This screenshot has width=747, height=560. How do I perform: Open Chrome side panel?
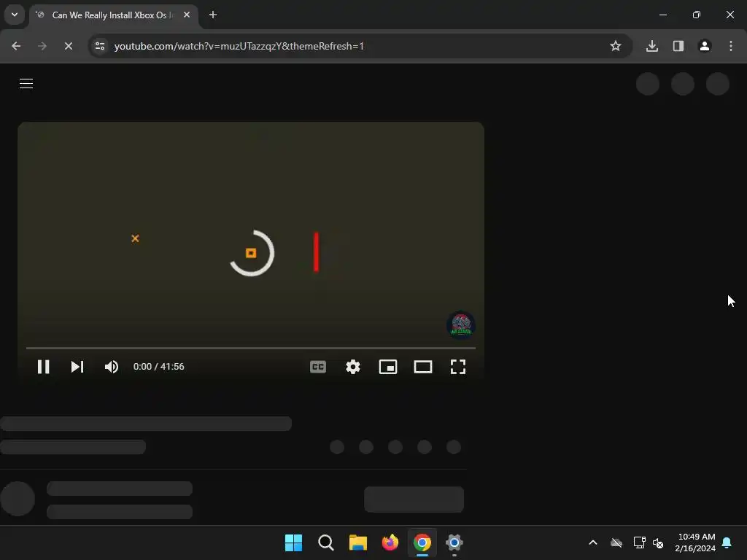tap(678, 46)
